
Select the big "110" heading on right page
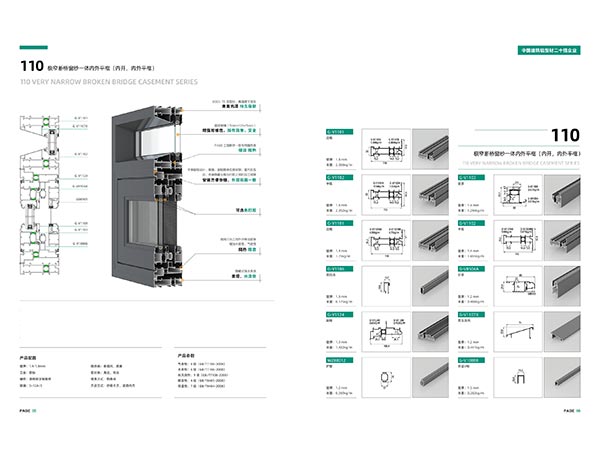coord(565,135)
